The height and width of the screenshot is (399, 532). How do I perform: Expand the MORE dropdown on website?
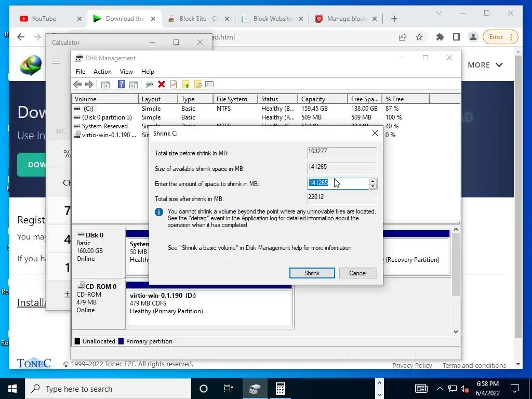485,65
